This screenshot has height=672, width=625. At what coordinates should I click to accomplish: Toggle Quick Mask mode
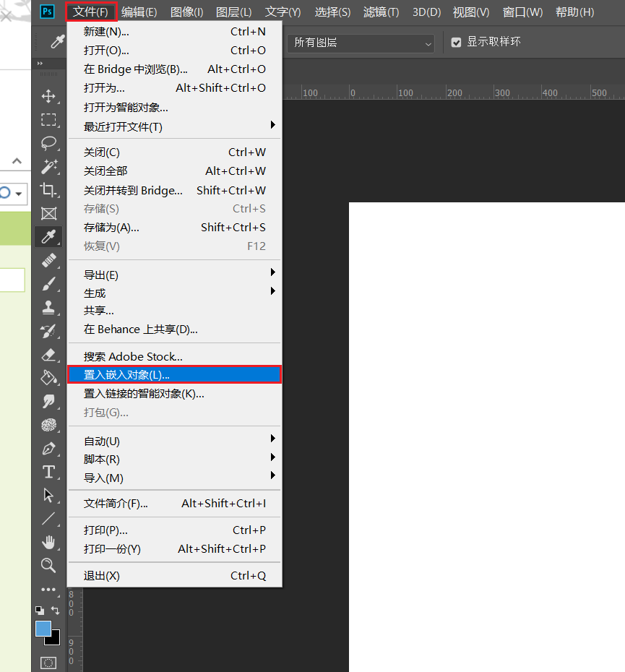[x=48, y=662]
